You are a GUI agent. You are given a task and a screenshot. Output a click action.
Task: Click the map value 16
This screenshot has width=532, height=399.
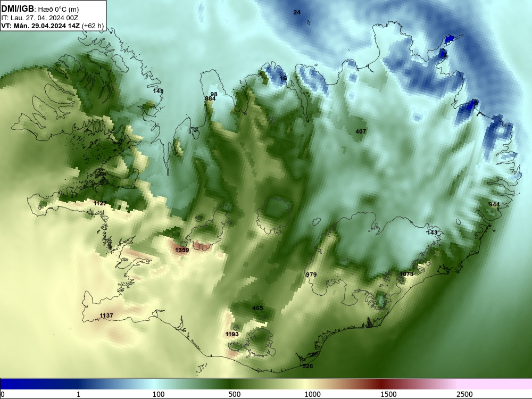point(283,78)
